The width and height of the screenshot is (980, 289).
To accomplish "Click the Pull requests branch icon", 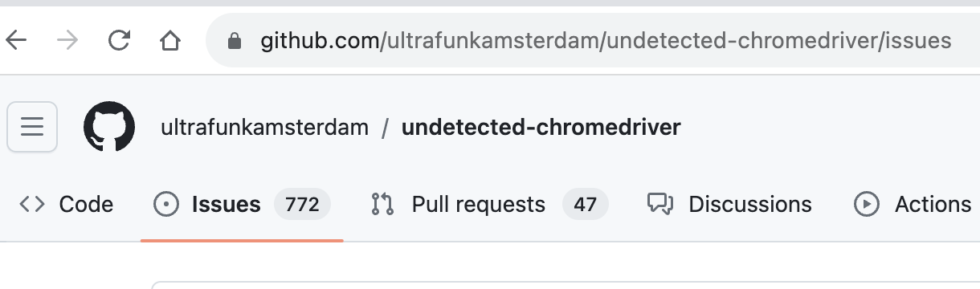I will [382, 205].
